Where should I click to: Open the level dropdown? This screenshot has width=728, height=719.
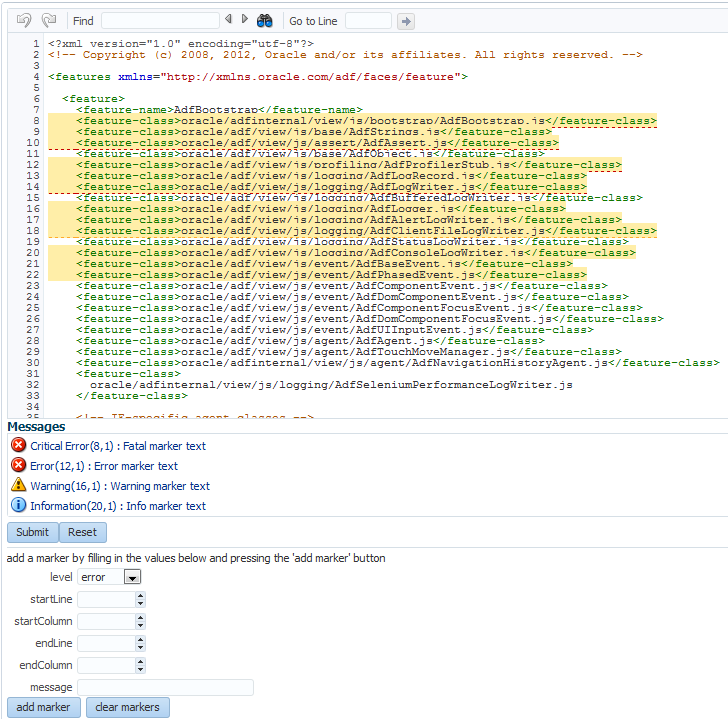131,577
